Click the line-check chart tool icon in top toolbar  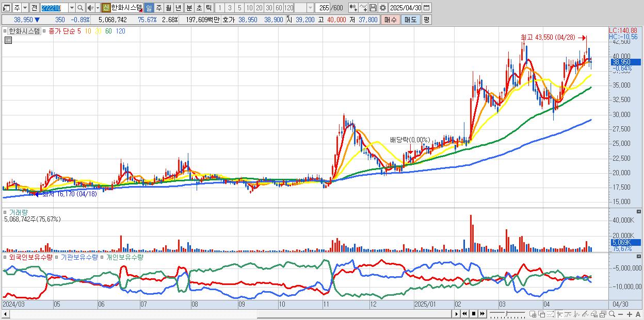pyautogui.click(x=363, y=8)
